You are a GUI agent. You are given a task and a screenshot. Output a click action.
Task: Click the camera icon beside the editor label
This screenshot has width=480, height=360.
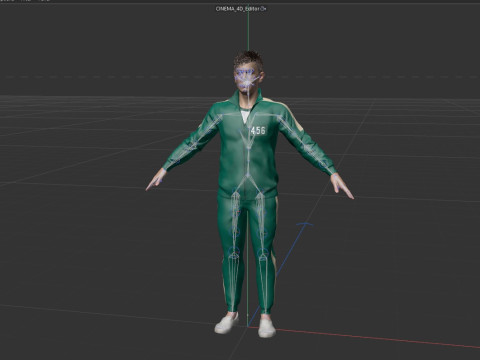point(263,9)
